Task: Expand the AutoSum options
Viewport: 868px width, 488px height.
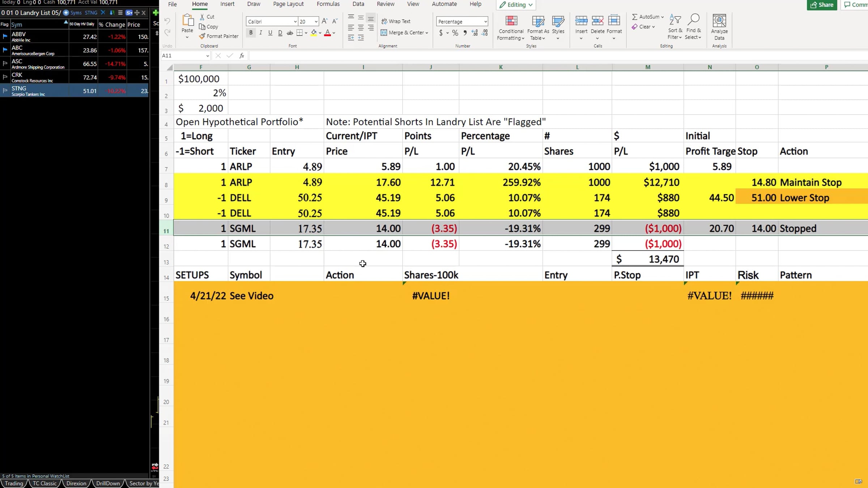Action: 662,17
